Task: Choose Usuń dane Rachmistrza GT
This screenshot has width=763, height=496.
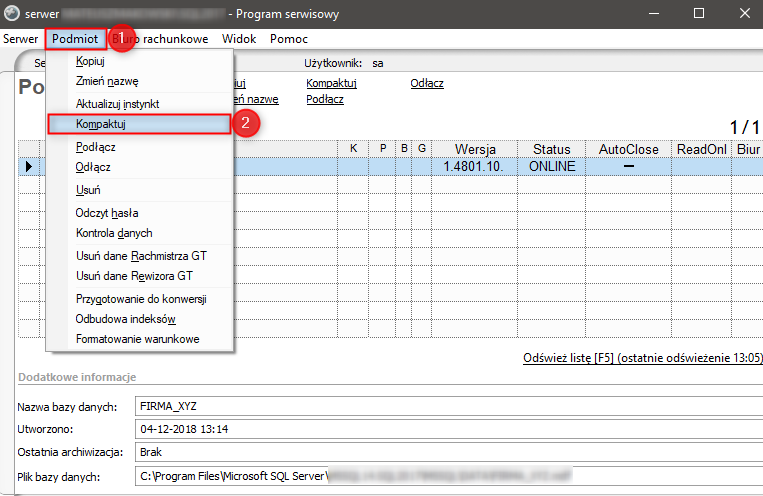Action: pyautogui.click(x=140, y=256)
